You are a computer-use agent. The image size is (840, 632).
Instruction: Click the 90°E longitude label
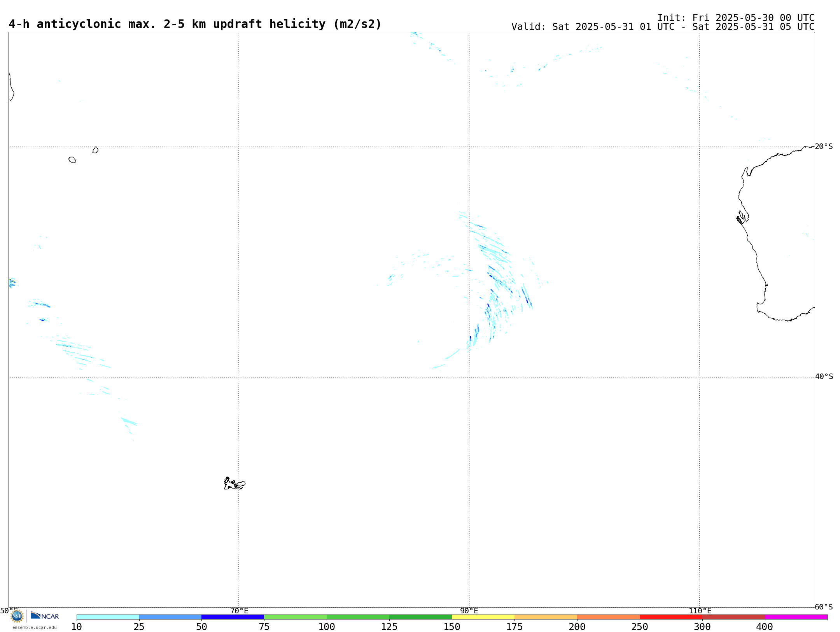tap(469, 611)
